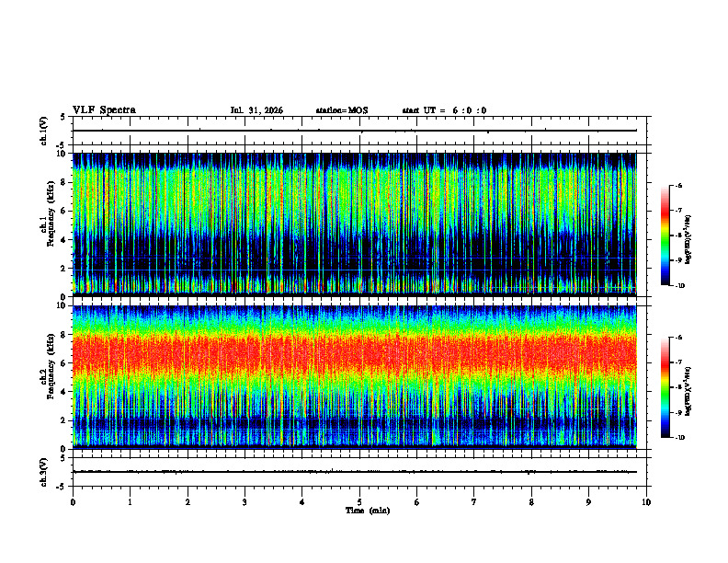Click the '-6' label on ch.2 color scale
The width and height of the screenshot is (728, 563).
679,338
